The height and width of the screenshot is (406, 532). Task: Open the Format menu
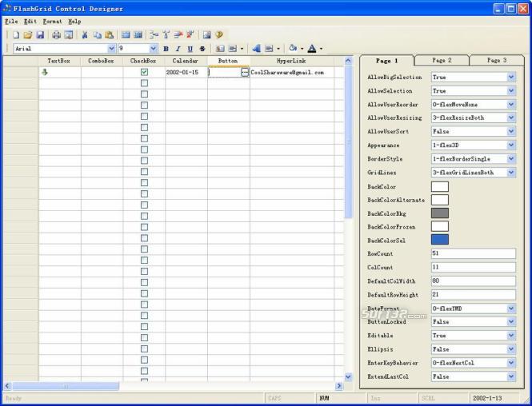pyautogui.click(x=52, y=22)
